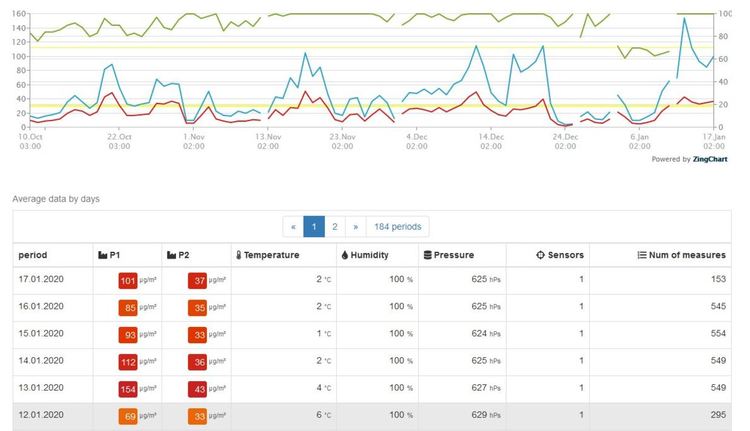
Task: Open page 2 of the periods
Action: [x=335, y=226]
